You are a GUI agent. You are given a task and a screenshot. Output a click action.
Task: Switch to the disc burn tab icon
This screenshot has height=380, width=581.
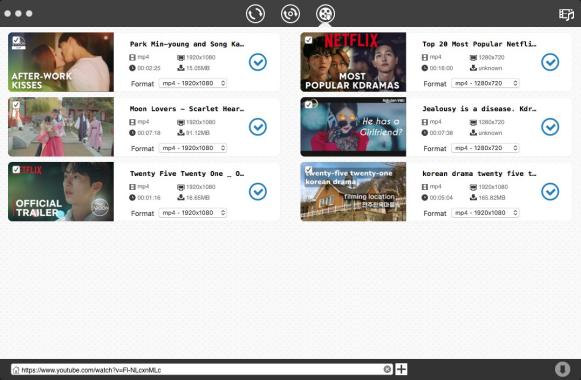pos(290,14)
